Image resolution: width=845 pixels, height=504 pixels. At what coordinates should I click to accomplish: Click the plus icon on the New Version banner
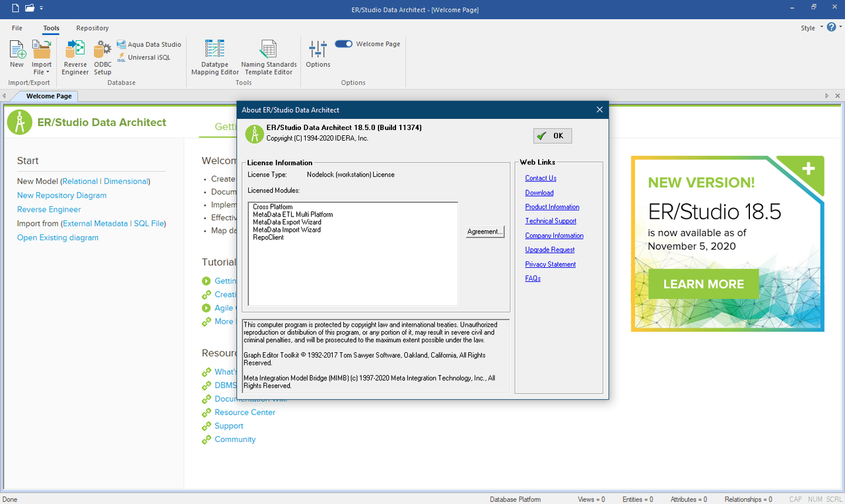point(808,168)
